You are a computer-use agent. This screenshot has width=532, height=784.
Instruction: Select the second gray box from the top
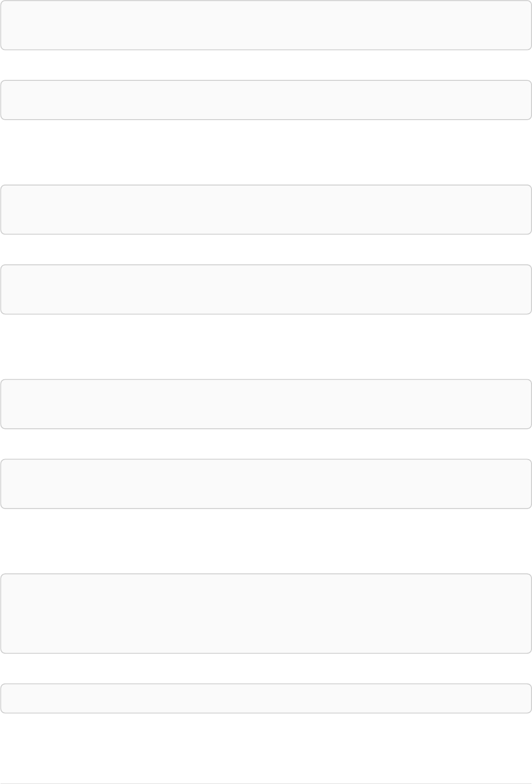[266, 100]
